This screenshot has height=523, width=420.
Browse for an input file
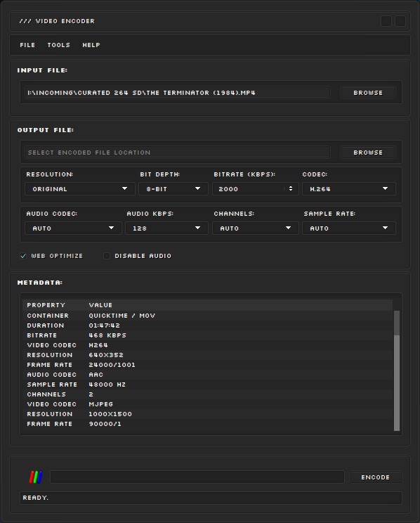tap(368, 93)
